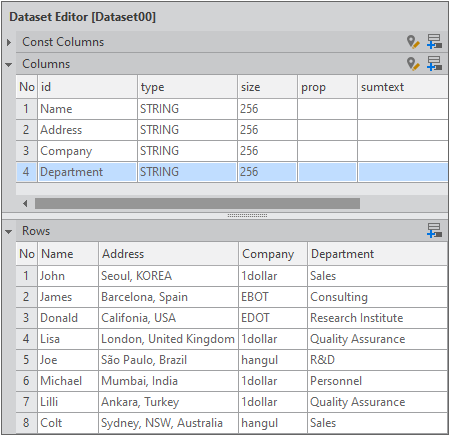Click the edit marker icon in Const Columns

pos(413,42)
